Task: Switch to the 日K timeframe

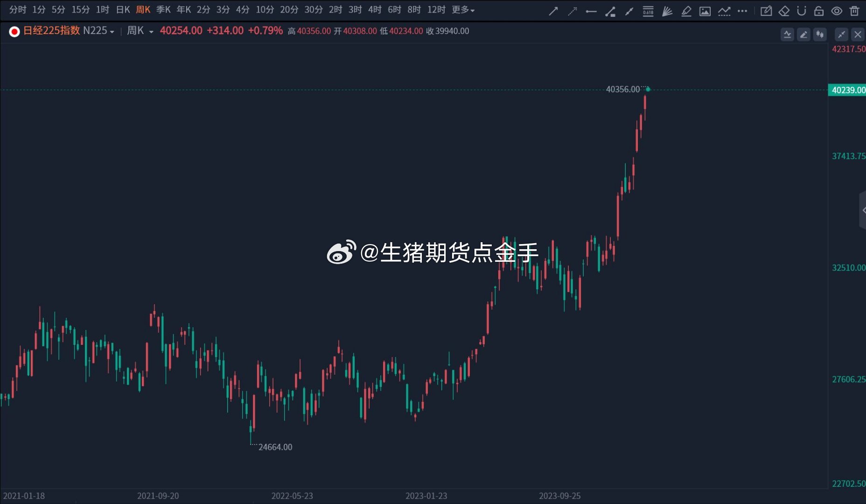Action: (123, 10)
